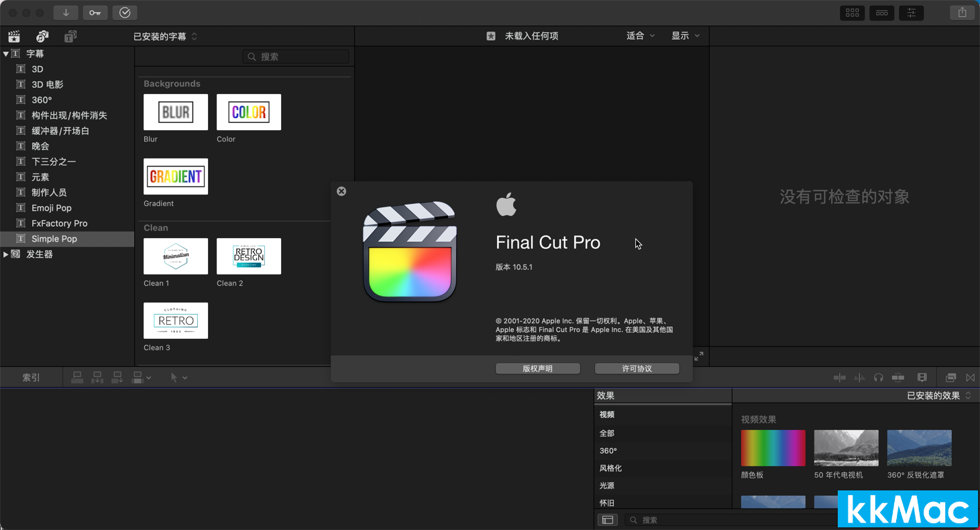Close the About Final Cut Pro dialog

341,191
